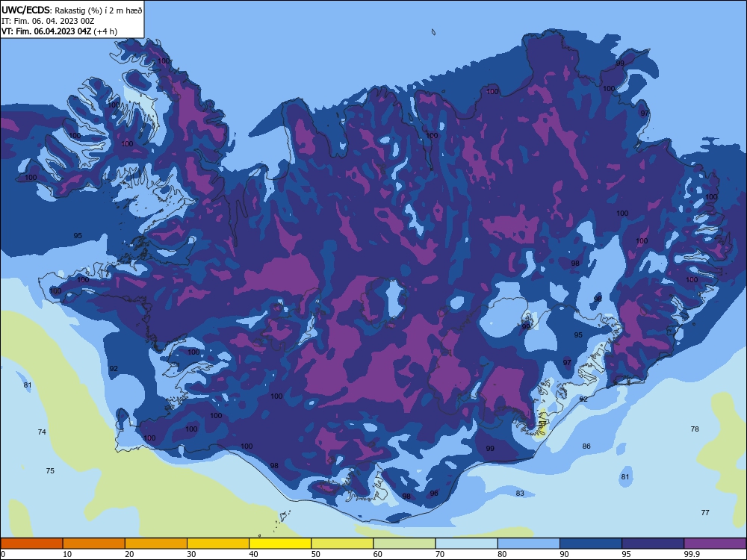Pick the light green 60–70 legend swatch

[x=404, y=544]
